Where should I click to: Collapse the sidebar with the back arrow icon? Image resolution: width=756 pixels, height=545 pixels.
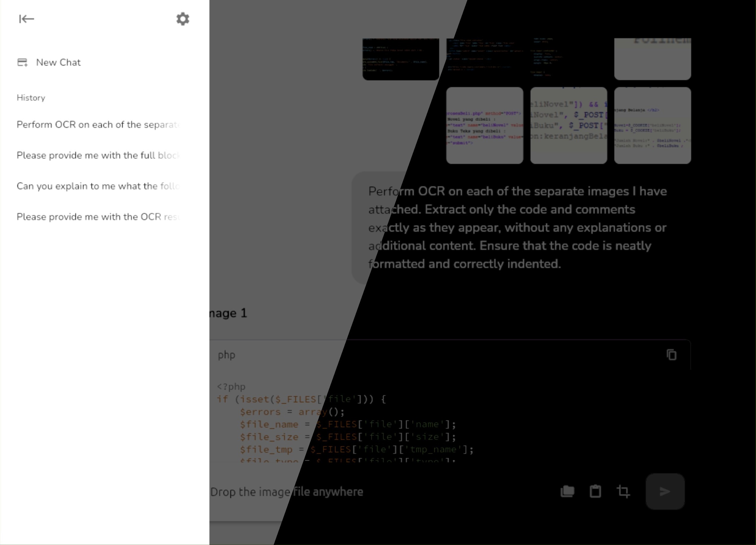[27, 19]
